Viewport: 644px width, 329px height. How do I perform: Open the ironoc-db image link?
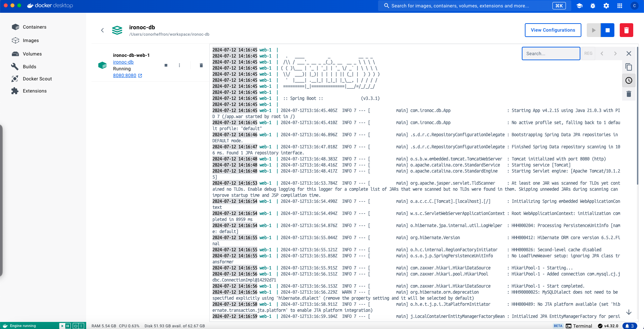tap(123, 62)
